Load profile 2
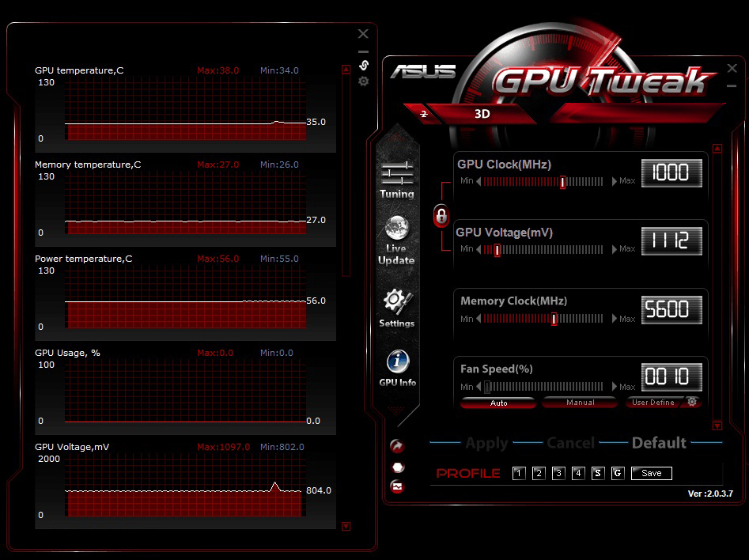The width and height of the screenshot is (749, 560). coord(539,473)
